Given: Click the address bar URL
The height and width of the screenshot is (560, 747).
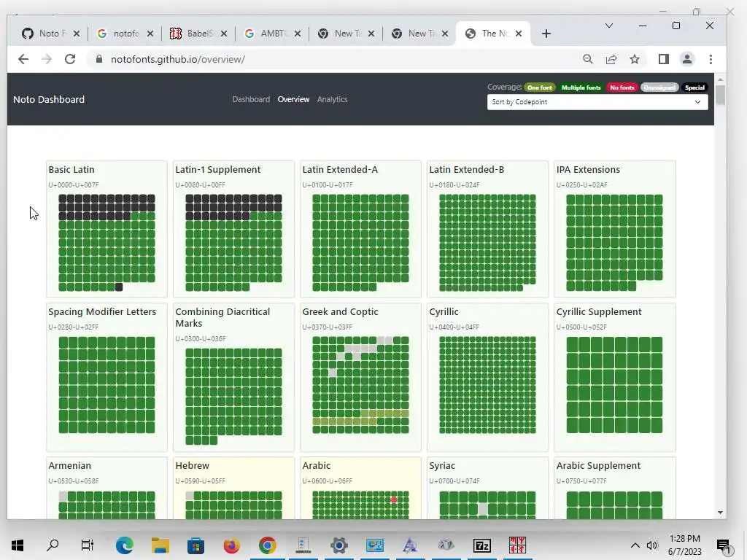Looking at the screenshot, I should pos(178,59).
